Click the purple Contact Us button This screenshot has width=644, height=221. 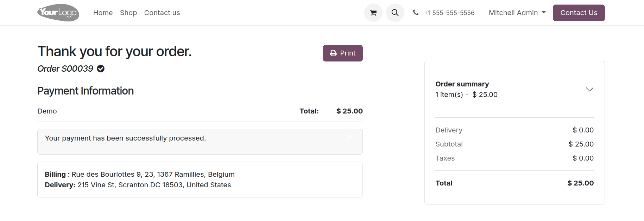(579, 13)
